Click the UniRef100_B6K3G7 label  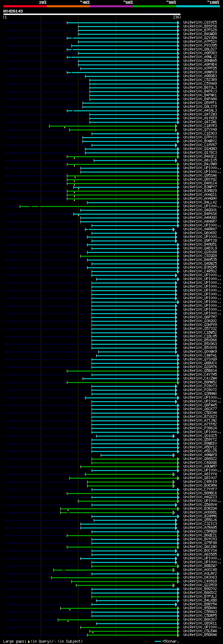click(200, 620)
